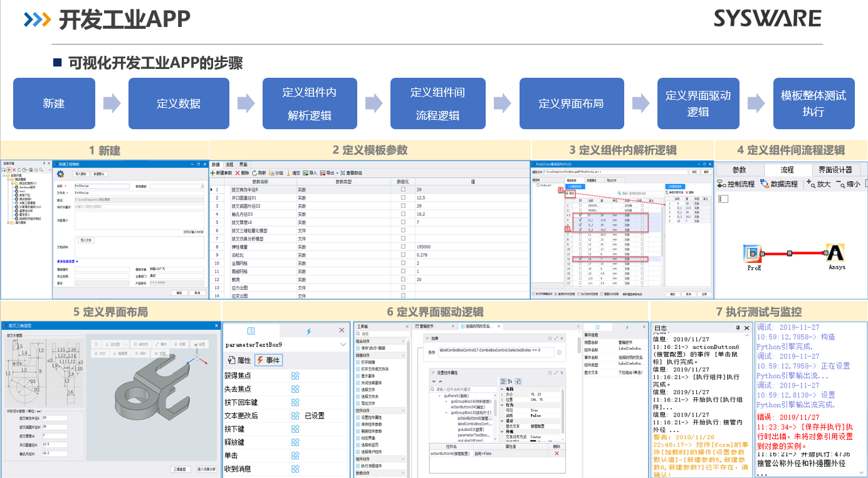The width and height of the screenshot is (868, 478).
Task: Toggle 数组化 checkbox for 拔叉底圆外径D2
Action: [x=402, y=206]
